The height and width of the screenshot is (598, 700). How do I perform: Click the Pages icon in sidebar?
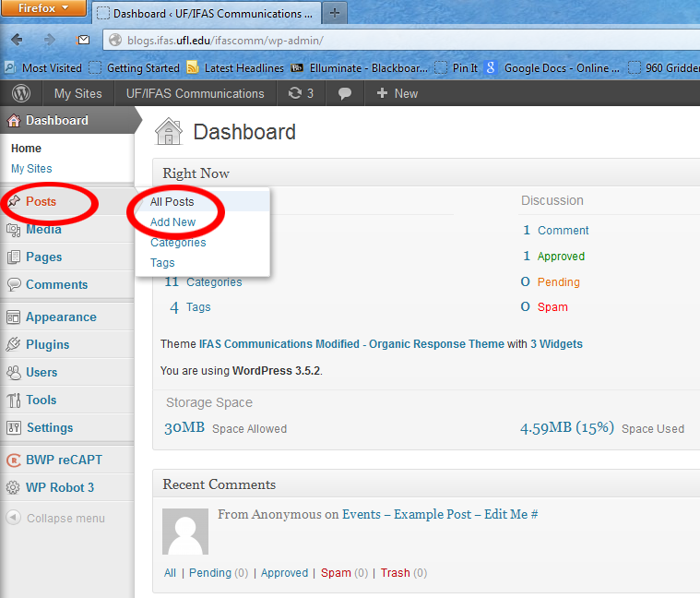pyautogui.click(x=14, y=257)
